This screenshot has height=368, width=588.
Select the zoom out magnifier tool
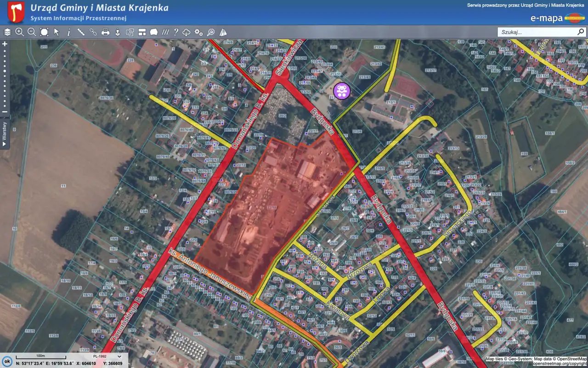[32, 32]
